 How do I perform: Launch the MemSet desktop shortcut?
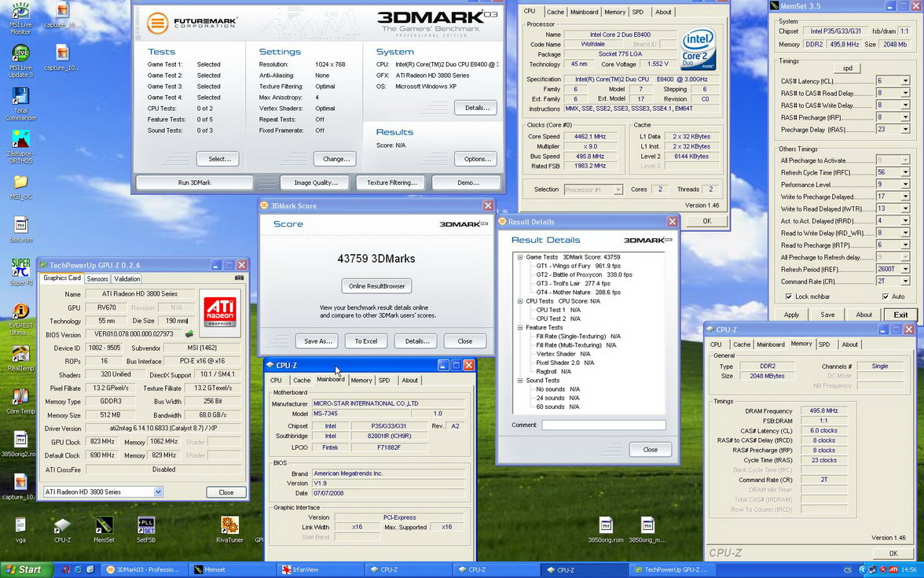(x=104, y=525)
